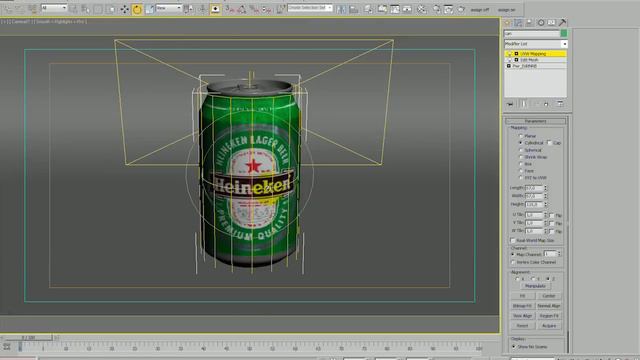Image resolution: width=640 pixels, height=360 pixels.
Task: Click the Snaps Toggle icon
Action: pos(230,9)
